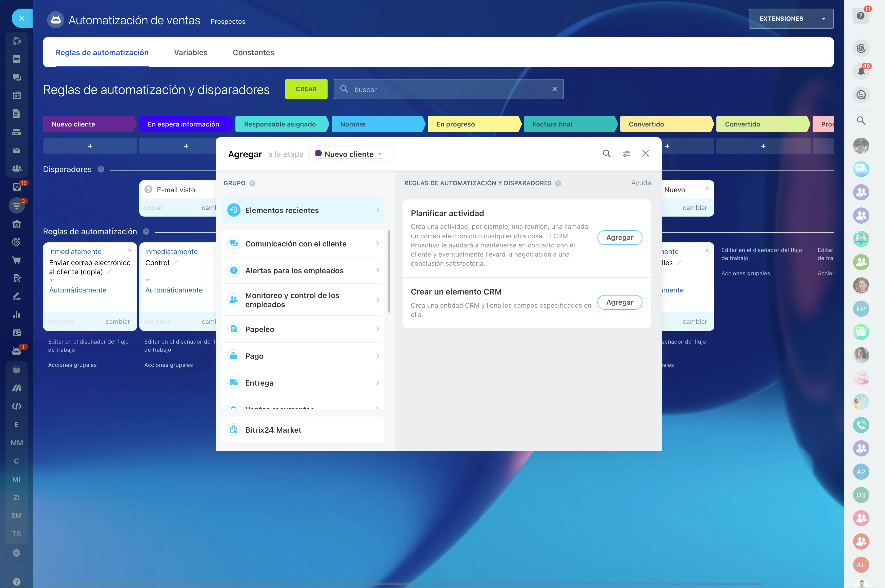Open the mail icon in left sidebar
This screenshot has height=588, width=885.
pyautogui.click(x=16, y=150)
